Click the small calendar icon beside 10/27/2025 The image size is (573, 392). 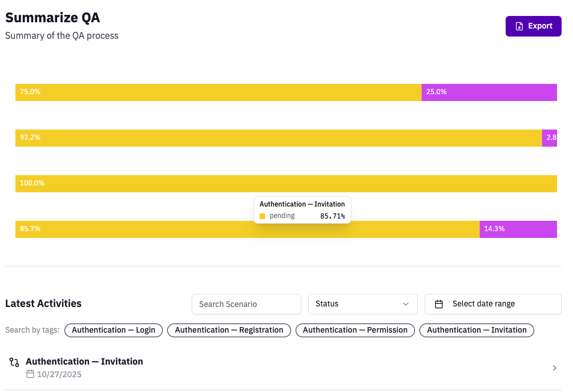point(30,374)
